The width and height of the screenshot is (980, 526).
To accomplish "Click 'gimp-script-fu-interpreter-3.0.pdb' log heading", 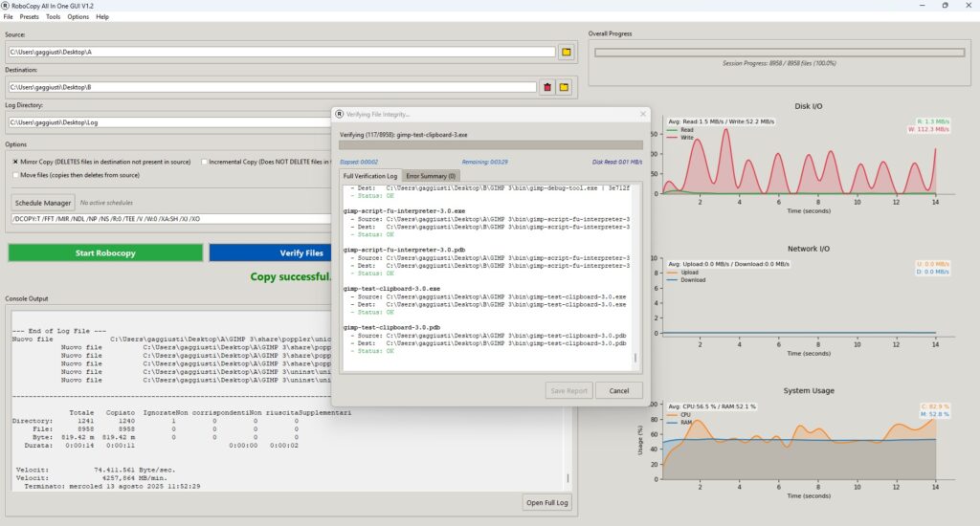I will click(x=404, y=250).
